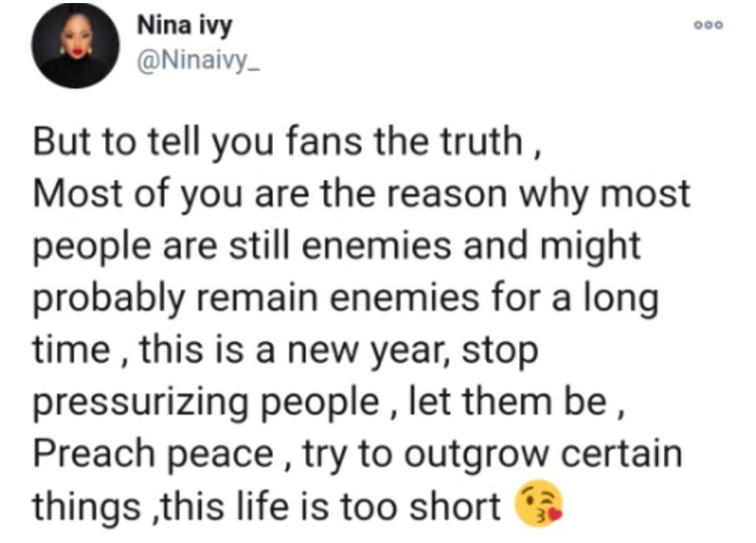Click the line "But to tell you fans the truth"

coord(286,144)
